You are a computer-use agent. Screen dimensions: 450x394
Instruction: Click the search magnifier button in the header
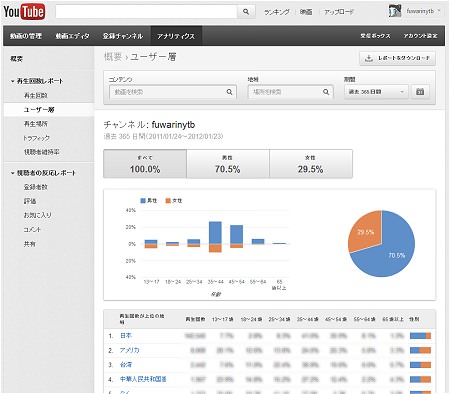[x=246, y=12]
